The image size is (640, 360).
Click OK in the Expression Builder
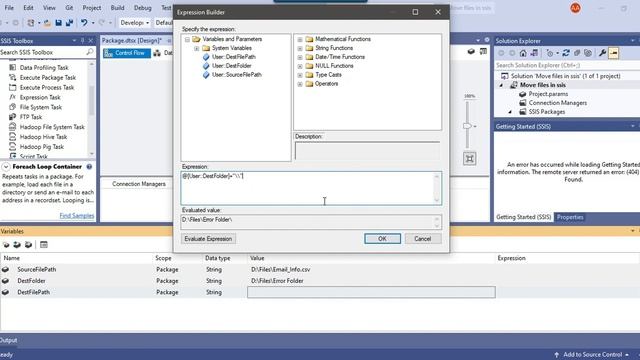click(382, 239)
